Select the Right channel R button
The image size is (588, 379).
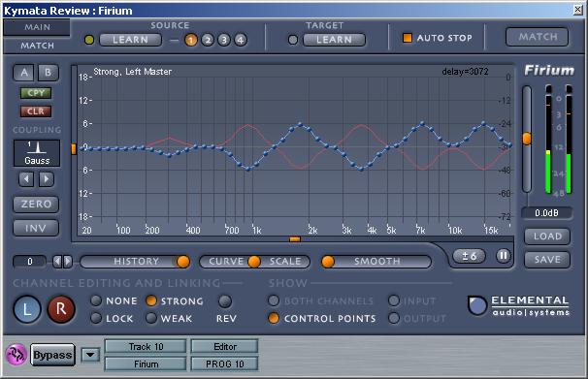coord(61,309)
